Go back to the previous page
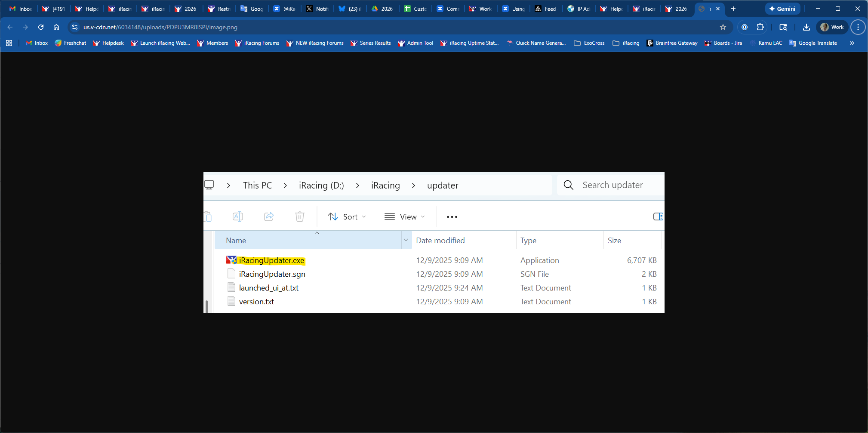The image size is (868, 433). [x=10, y=27]
